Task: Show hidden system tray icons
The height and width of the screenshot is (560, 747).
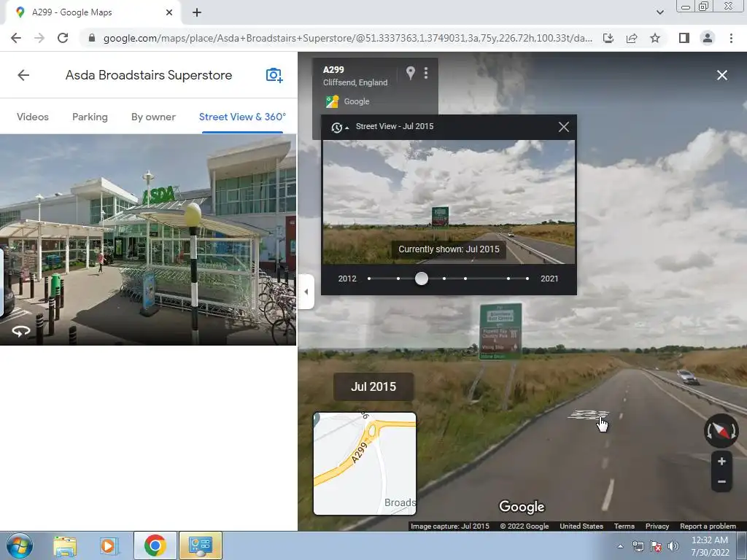Action: pyautogui.click(x=620, y=546)
